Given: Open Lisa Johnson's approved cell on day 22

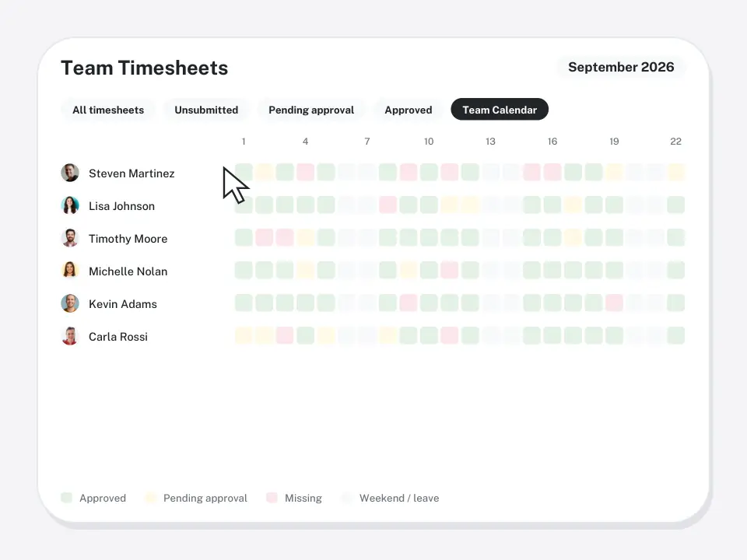Looking at the screenshot, I should click(x=675, y=205).
